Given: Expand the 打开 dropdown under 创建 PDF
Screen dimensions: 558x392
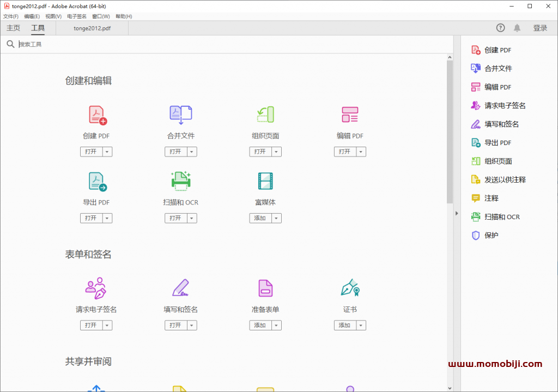Looking at the screenshot, I should point(108,152).
